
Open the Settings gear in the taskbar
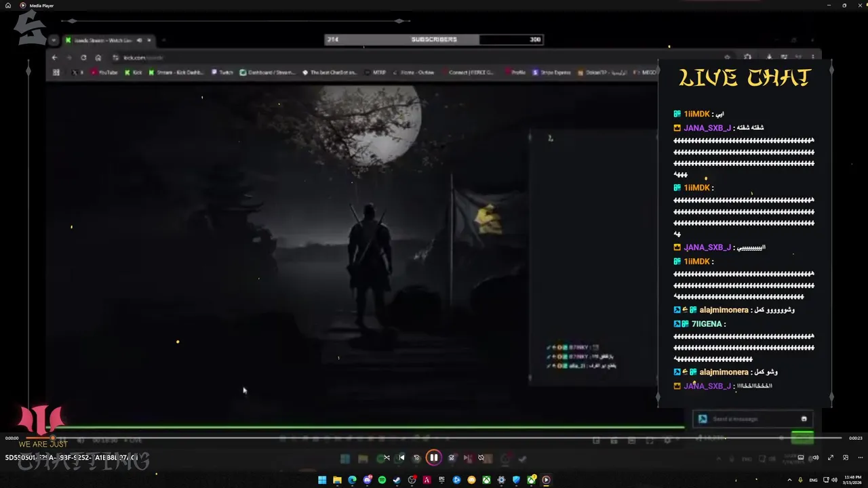point(501,480)
